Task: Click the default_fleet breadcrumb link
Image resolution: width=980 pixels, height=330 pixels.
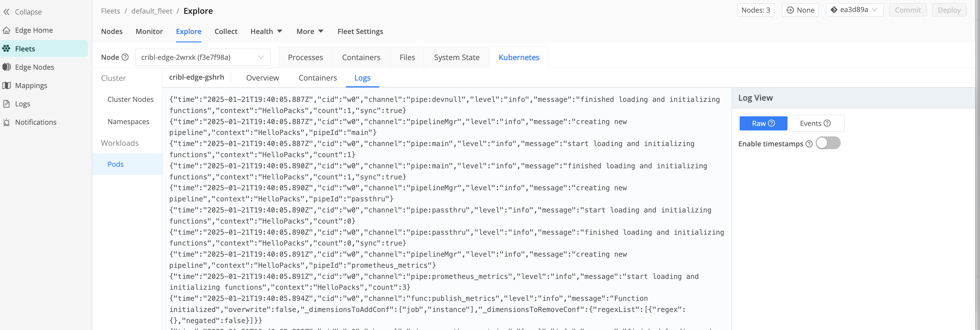Action: click(x=151, y=11)
